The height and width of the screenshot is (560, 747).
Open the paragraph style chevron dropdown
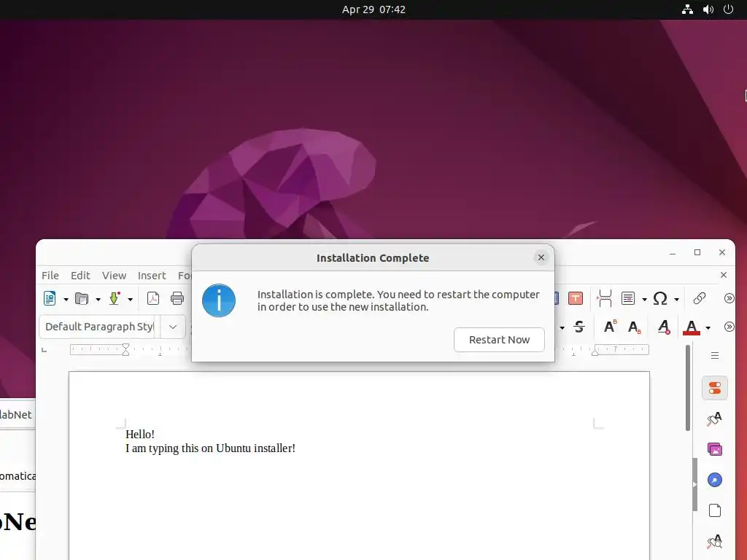[173, 327]
